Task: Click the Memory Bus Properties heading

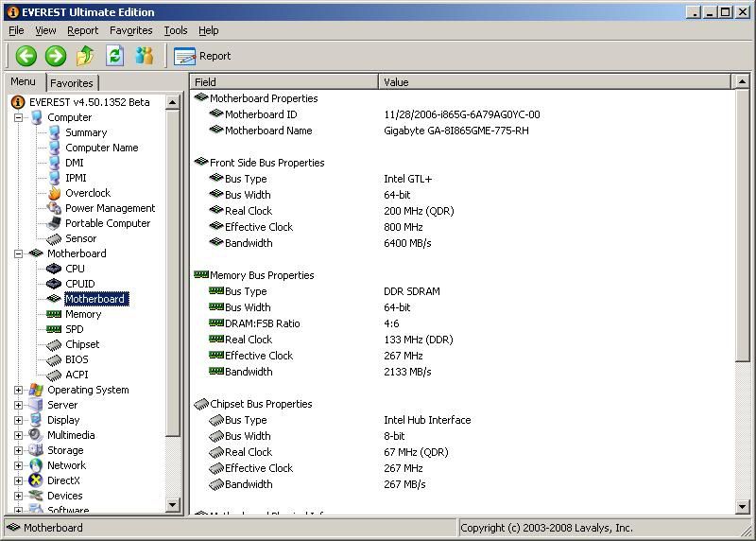Action: (x=262, y=275)
